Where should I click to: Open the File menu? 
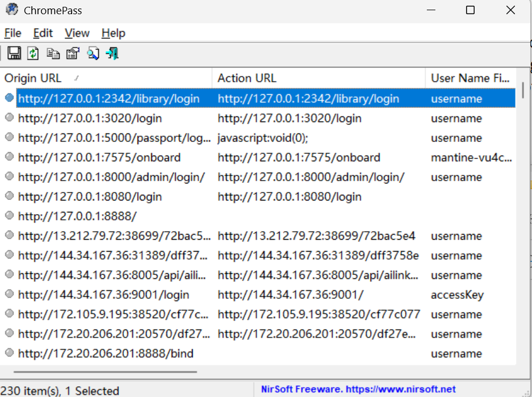tap(13, 33)
